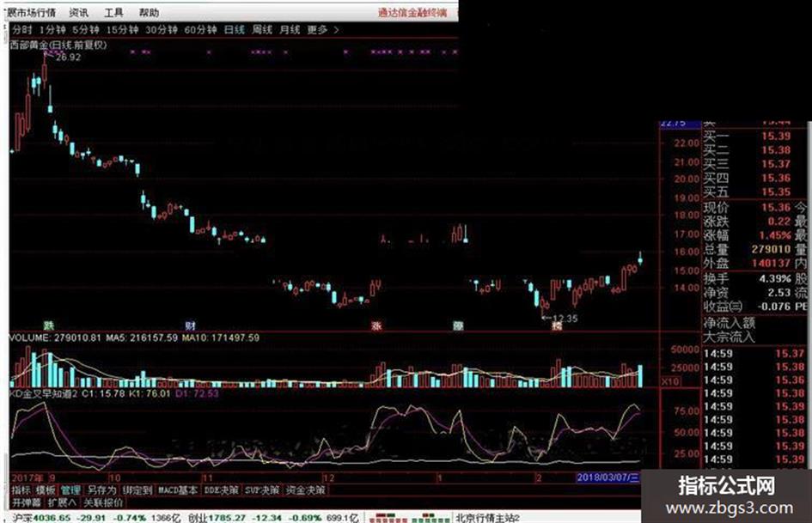Open the 资讯 menu
Screen dimensions: 812x523
pos(78,12)
